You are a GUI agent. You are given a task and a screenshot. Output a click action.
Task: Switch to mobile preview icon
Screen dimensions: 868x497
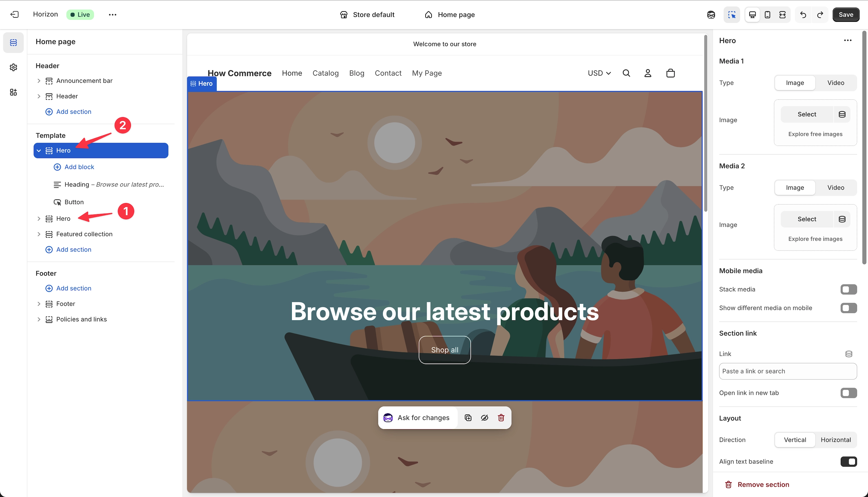(x=767, y=15)
